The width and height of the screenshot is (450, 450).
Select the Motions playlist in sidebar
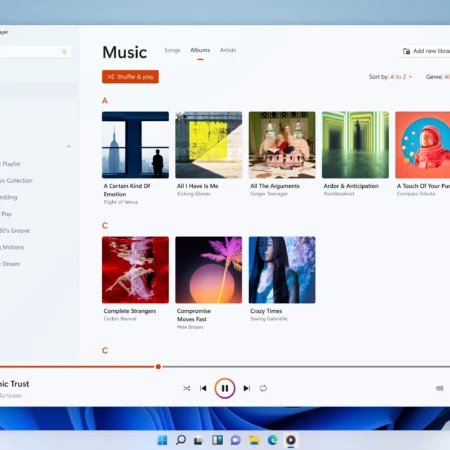12,247
